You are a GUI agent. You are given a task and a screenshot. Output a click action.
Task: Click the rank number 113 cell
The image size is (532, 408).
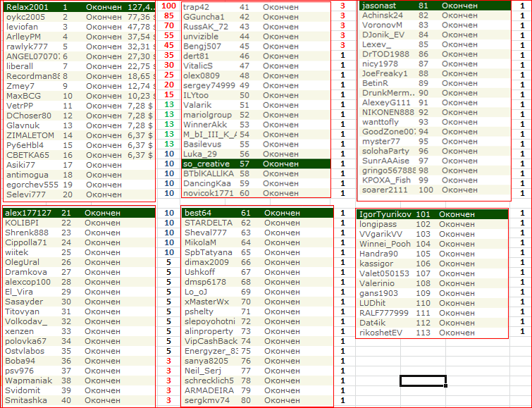click(x=423, y=333)
